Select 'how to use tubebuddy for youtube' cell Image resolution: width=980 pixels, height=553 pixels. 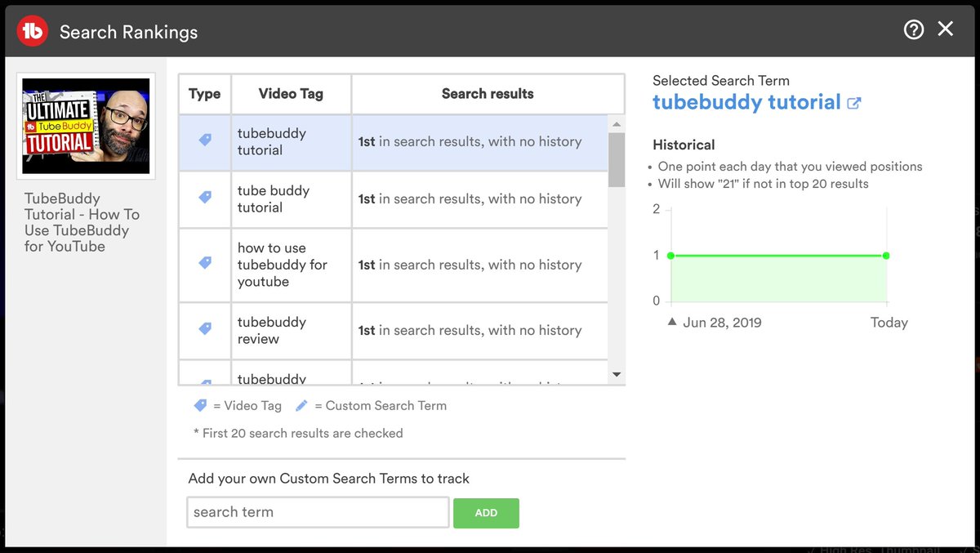tap(292, 265)
